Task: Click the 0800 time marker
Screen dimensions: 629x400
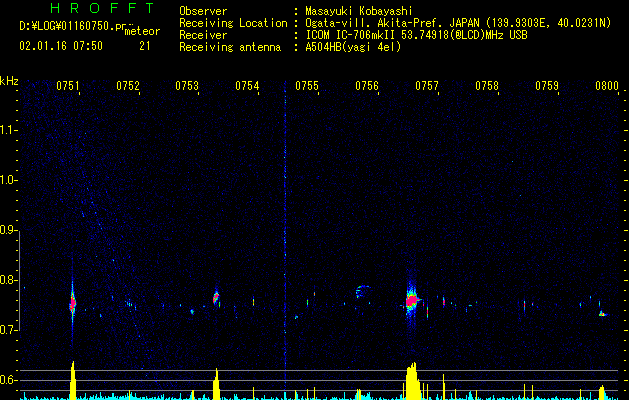Action: click(607, 86)
